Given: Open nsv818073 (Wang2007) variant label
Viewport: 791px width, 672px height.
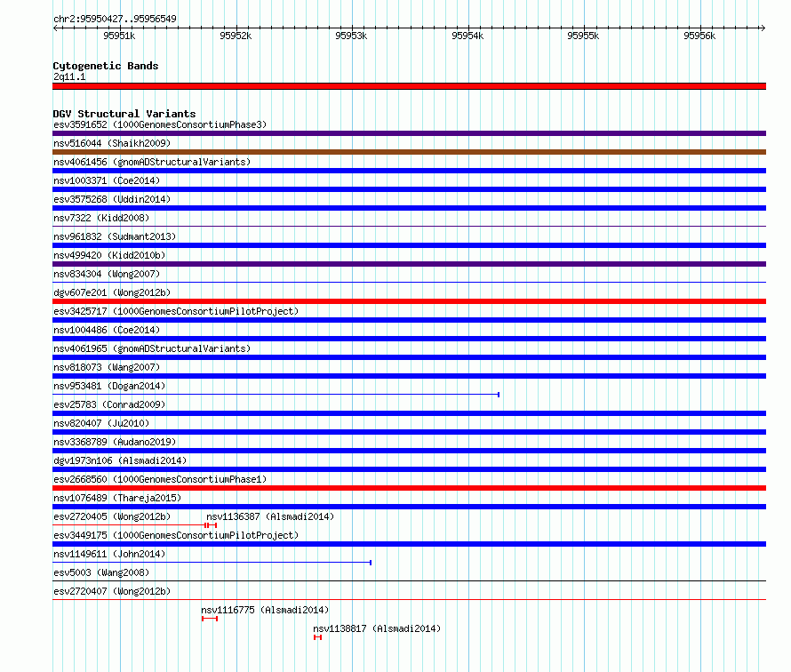Looking at the screenshot, I should pos(107,367).
